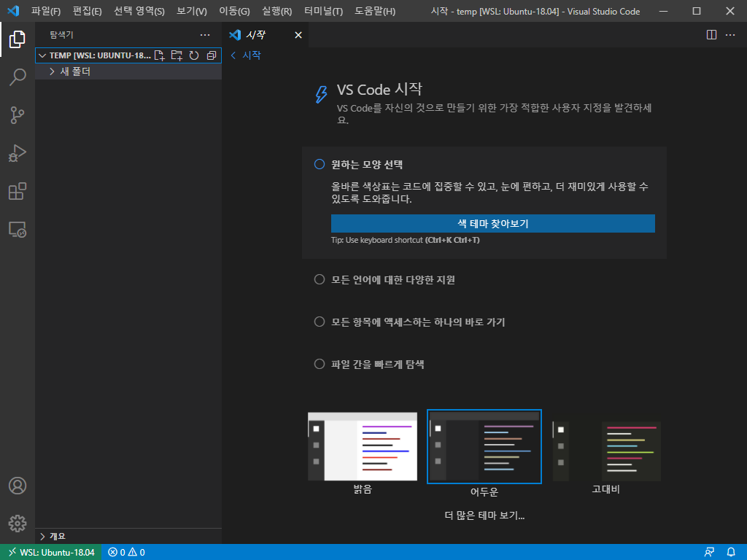747x560 pixels.
Task: Open the Search view icon
Action: coord(18,77)
